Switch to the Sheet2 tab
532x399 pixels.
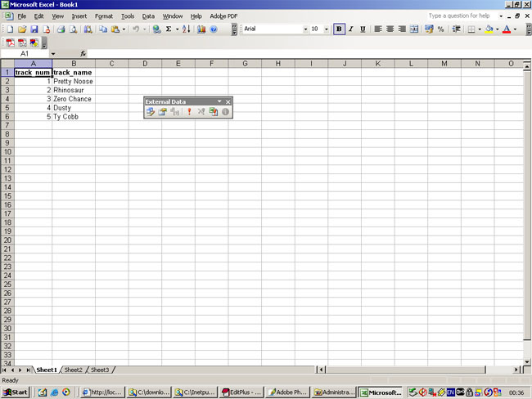[x=73, y=370]
